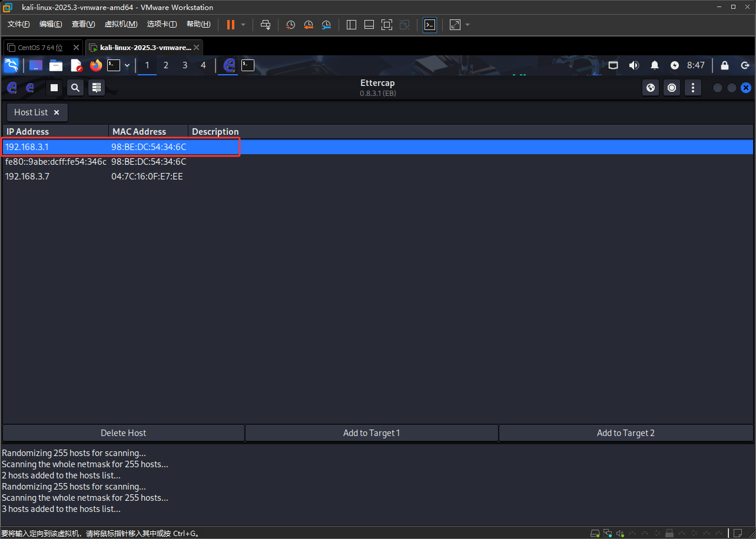This screenshot has height=539, width=756.
Task: Click VMware show library sidebar layout icon
Action: pyautogui.click(x=352, y=25)
